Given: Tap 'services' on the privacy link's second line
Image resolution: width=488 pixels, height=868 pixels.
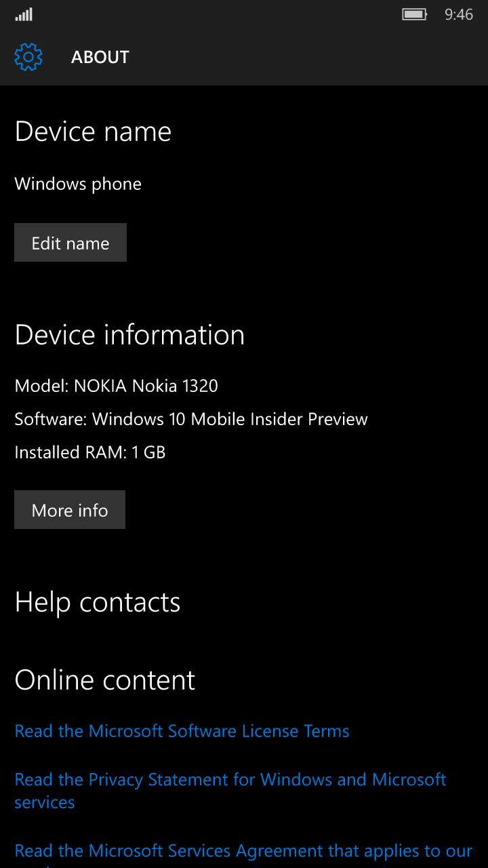Looking at the screenshot, I should pos(45,803).
